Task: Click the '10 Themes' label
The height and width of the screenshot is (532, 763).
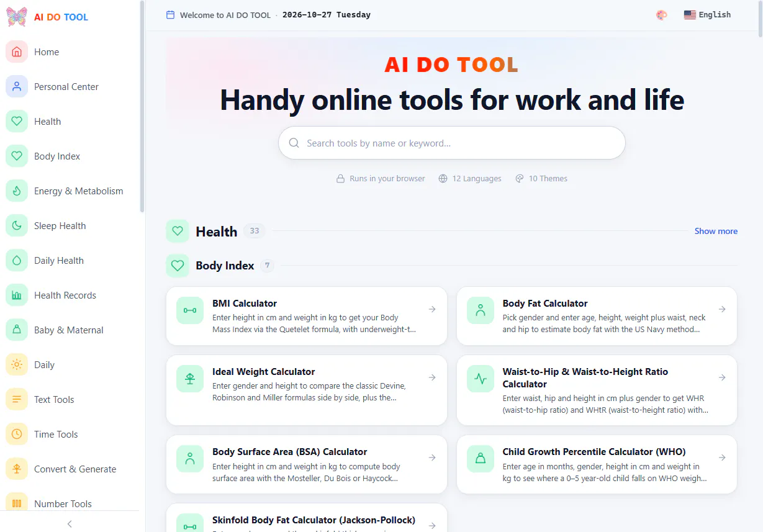Action: point(548,179)
